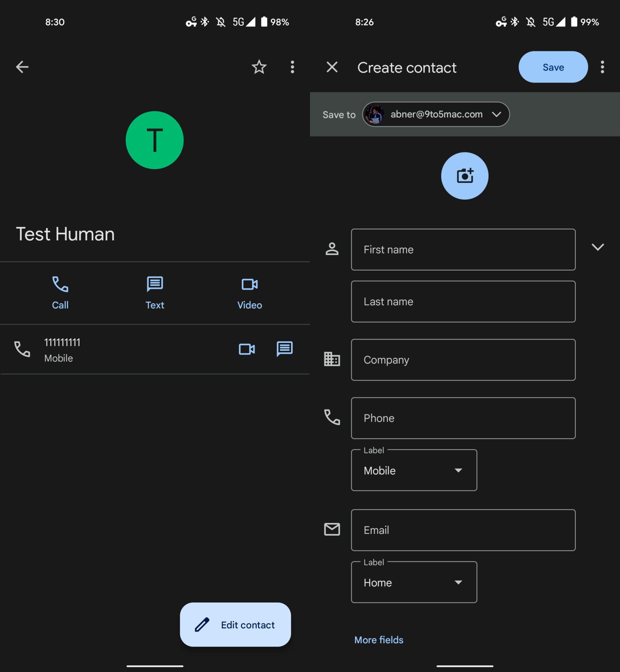
Task: Star Test Human as a favorite
Action: pyautogui.click(x=259, y=67)
